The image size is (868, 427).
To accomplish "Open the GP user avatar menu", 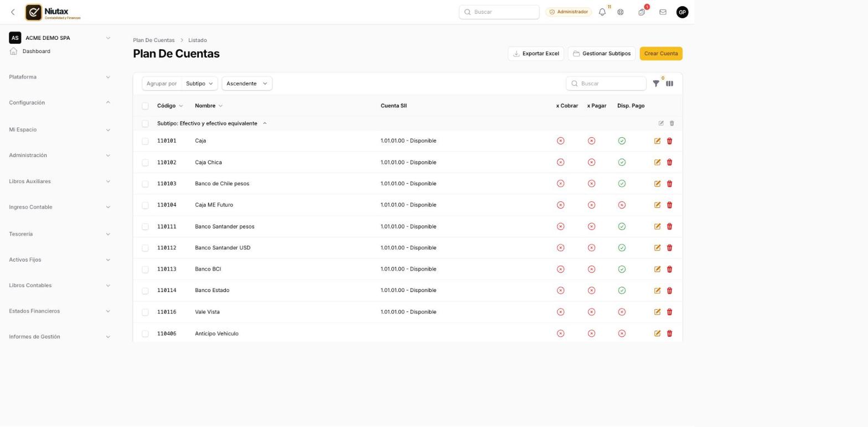I will pos(683,12).
